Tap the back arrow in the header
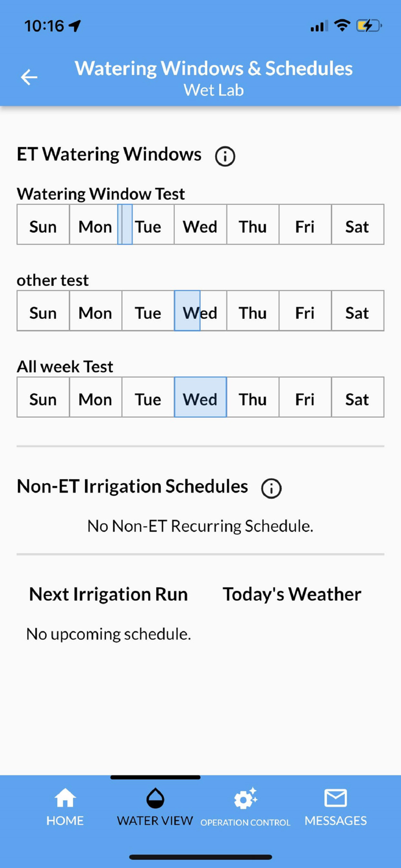Viewport: 401px width, 868px height. pos(28,77)
